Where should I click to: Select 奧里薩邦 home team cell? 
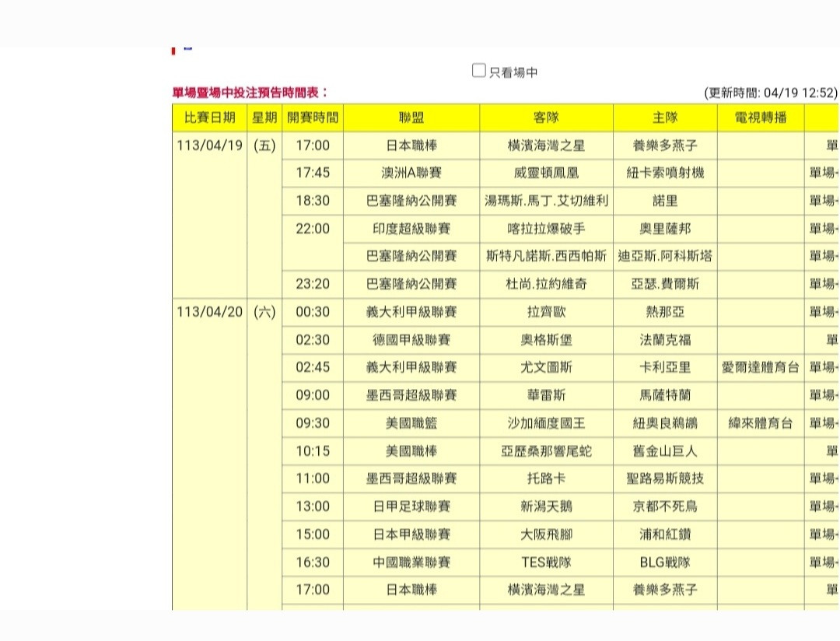point(665,229)
